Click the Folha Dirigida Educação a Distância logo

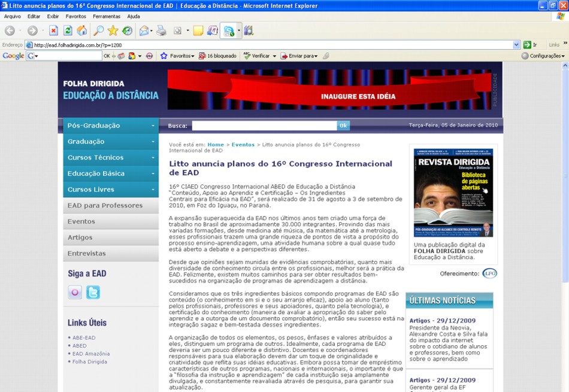pyautogui.click(x=111, y=90)
